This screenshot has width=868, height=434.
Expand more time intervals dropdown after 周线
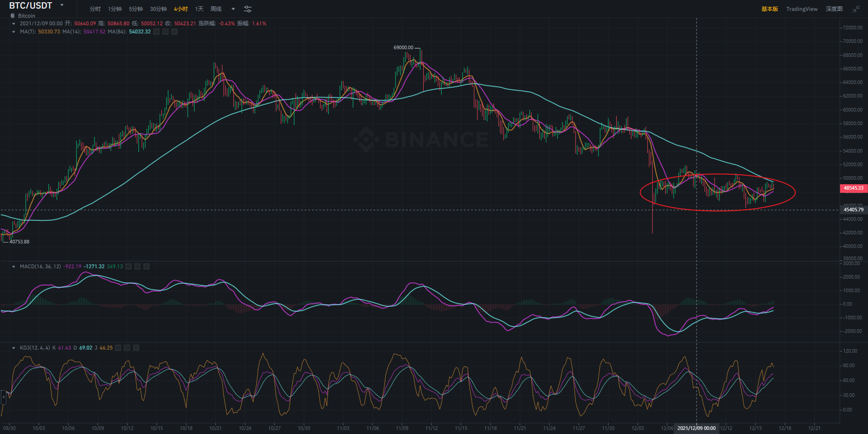(233, 9)
